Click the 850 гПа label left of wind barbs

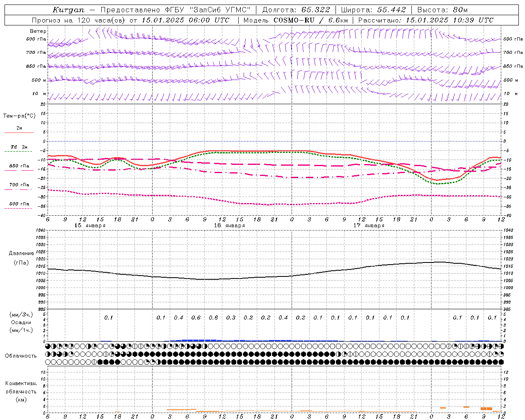(36, 66)
